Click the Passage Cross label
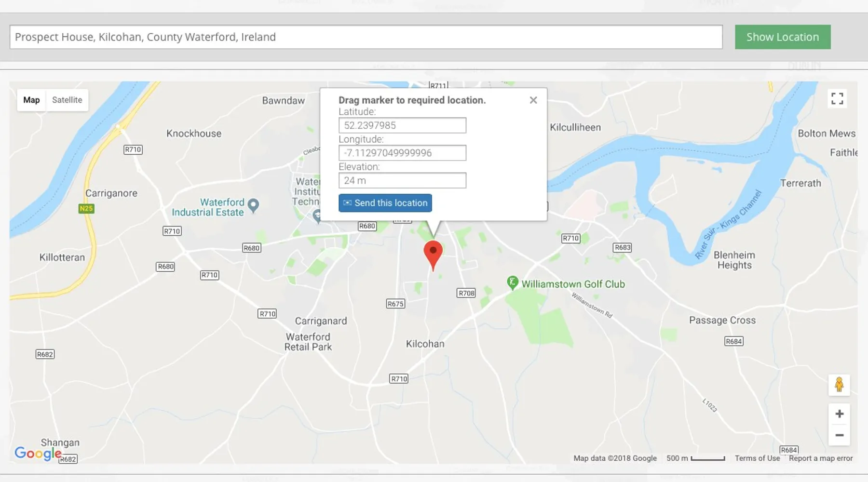This screenshot has width=868, height=482. click(722, 321)
